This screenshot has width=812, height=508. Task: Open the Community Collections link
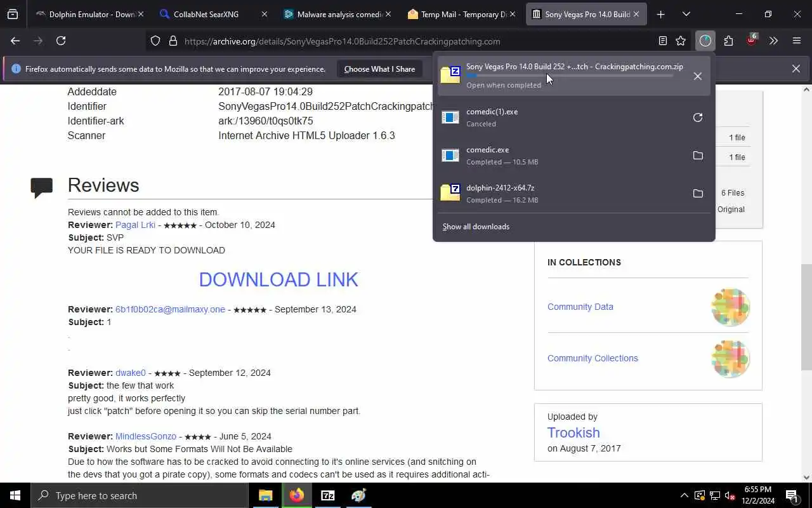[x=593, y=358]
